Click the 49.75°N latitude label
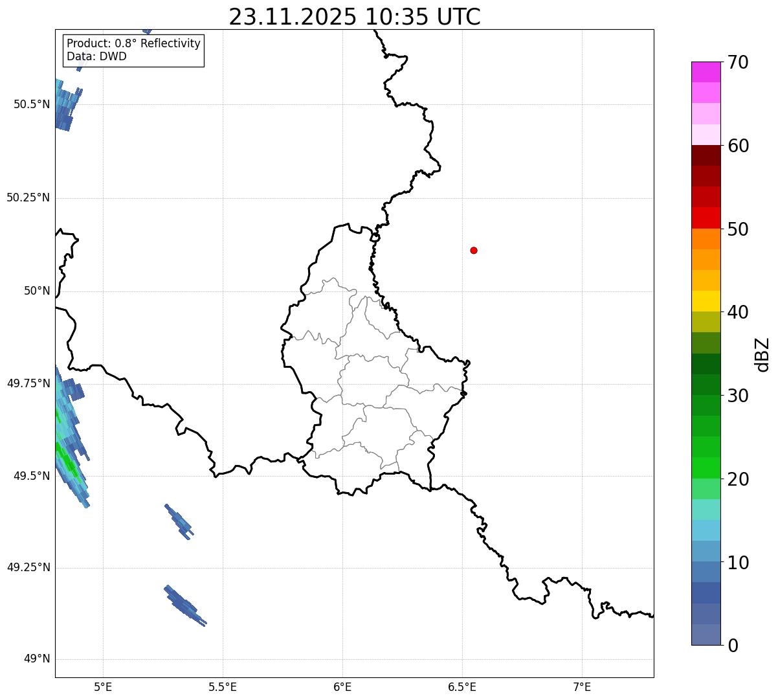Viewport: 778px width, 700px height. pos(28,383)
